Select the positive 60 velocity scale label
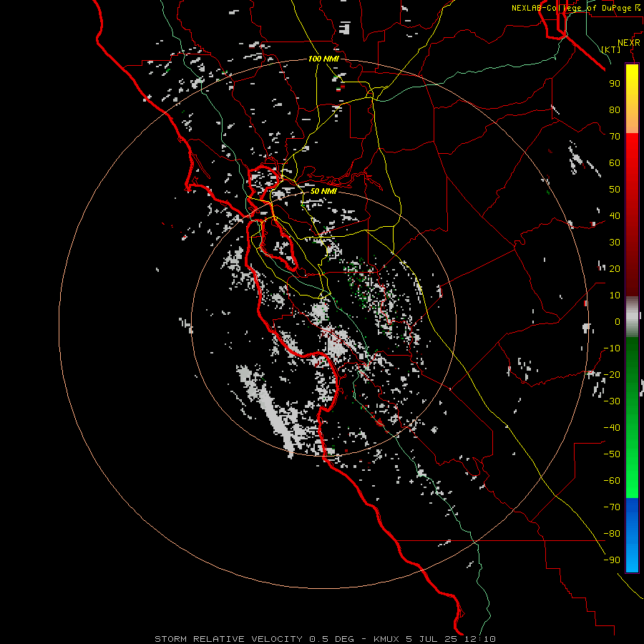The width and height of the screenshot is (644, 644). click(x=615, y=162)
